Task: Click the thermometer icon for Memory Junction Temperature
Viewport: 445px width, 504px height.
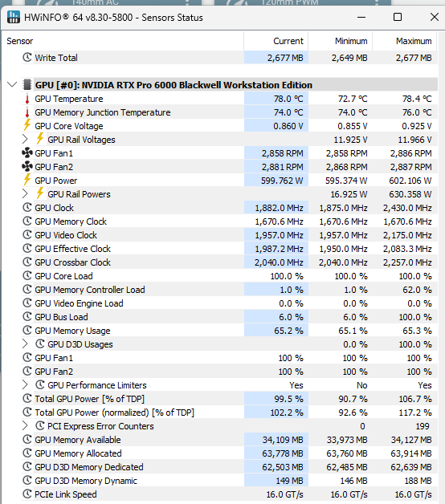Action: point(27,112)
